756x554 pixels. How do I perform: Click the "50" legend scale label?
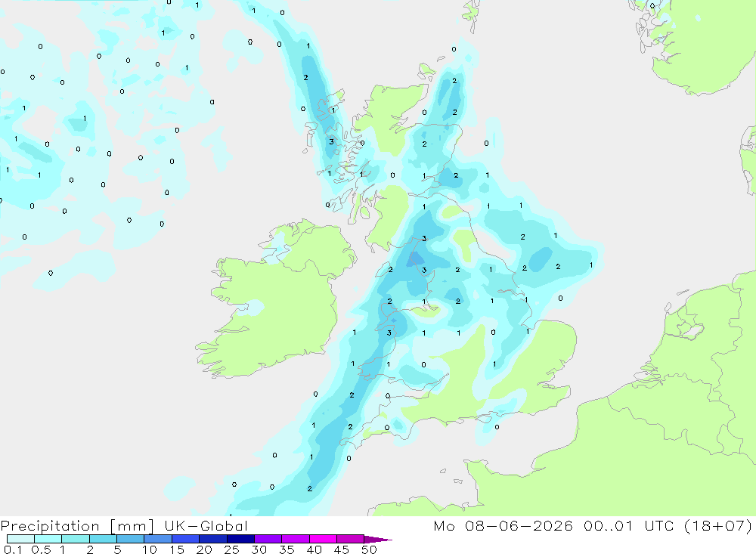[369, 549]
